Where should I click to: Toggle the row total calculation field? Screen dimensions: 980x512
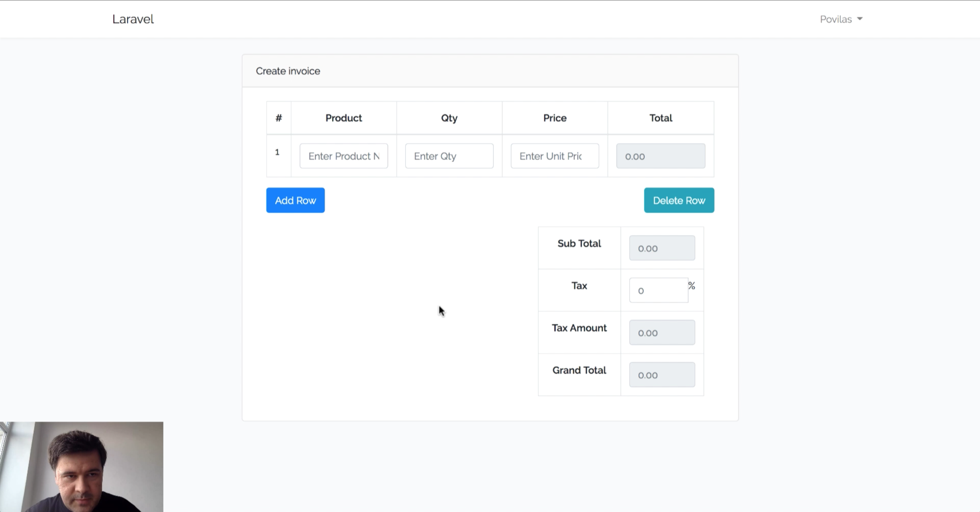pyautogui.click(x=660, y=156)
